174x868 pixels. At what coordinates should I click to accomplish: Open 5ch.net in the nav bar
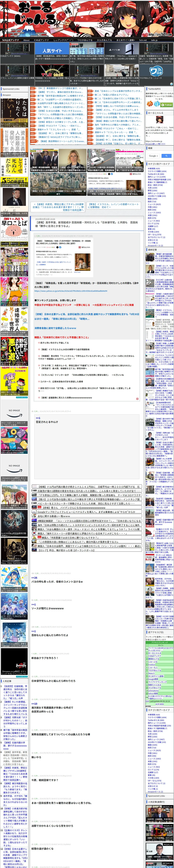pos(143,40)
